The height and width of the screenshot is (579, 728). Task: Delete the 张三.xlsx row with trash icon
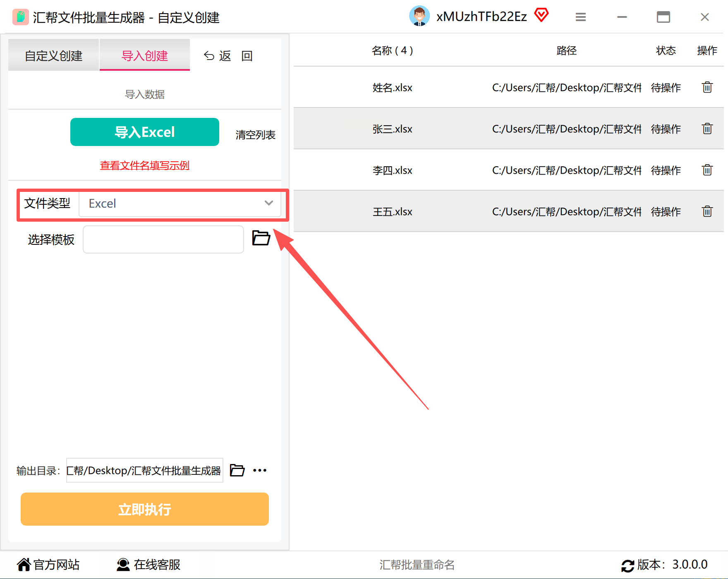(x=707, y=129)
